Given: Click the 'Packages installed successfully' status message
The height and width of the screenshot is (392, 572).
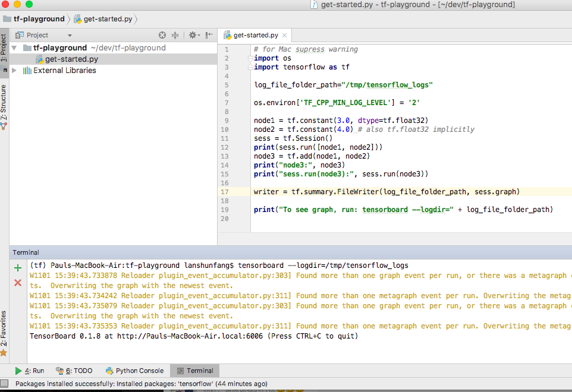Looking at the screenshot, I should click(141, 384).
